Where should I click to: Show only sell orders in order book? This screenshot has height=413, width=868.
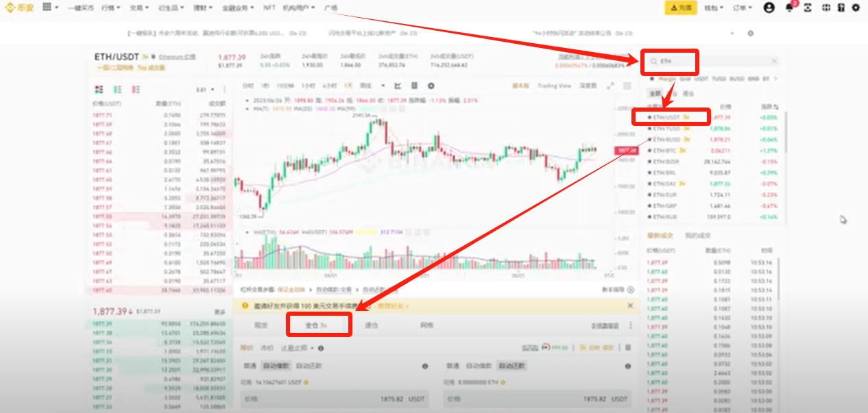coord(135,89)
